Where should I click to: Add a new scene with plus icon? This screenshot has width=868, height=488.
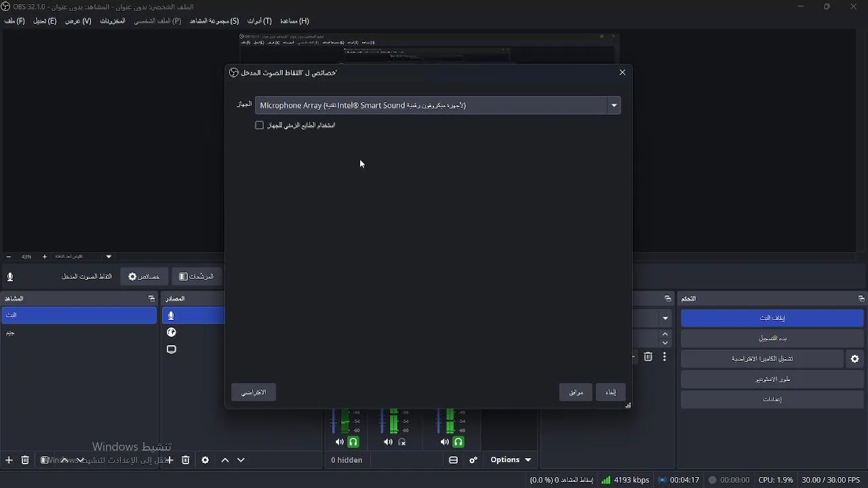point(9,460)
